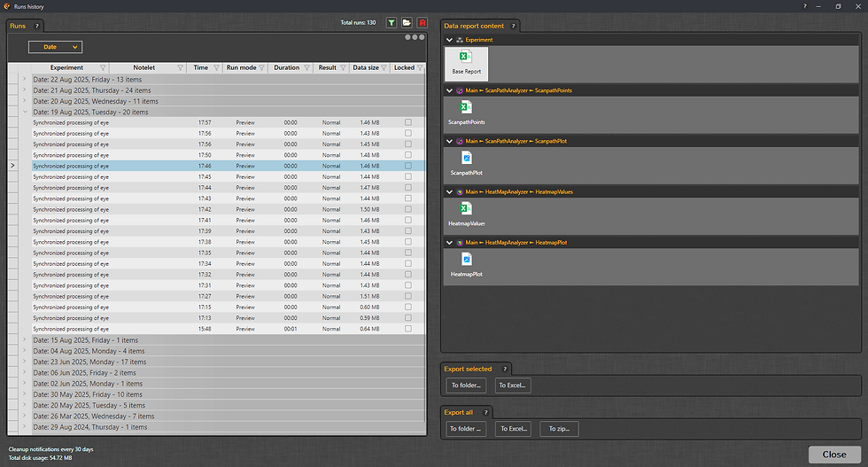Select the ScanpathPlot image file icon

466,159
